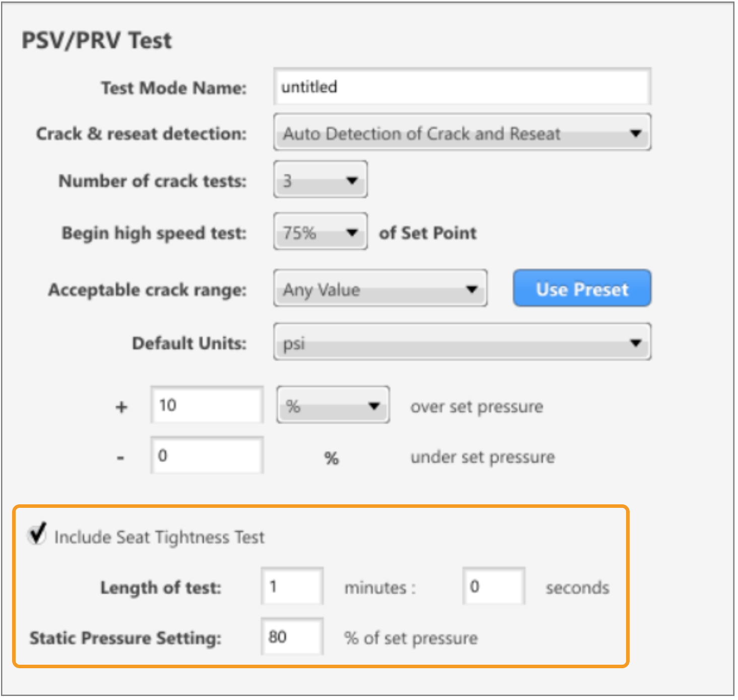The width and height of the screenshot is (738, 700).
Task: Click the Length of test seconds field
Action: coord(494,586)
